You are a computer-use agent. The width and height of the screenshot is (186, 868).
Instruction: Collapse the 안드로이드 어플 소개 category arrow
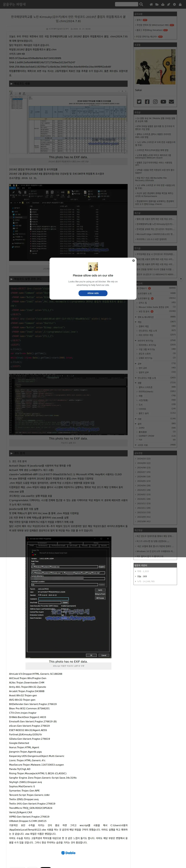pos(136,378)
